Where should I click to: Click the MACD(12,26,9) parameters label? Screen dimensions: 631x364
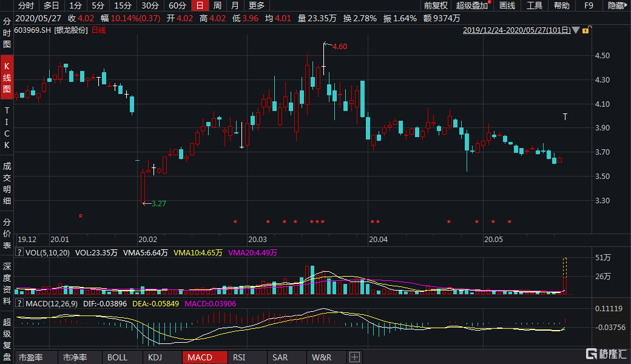pos(52,304)
